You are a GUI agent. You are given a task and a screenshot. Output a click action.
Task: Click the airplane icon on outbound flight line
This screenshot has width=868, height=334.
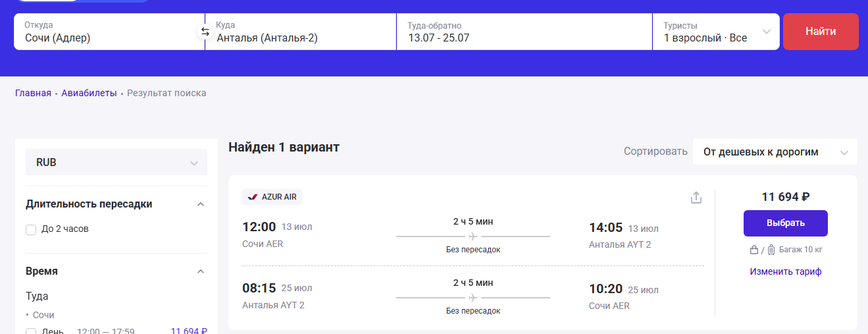(x=472, y=236)
